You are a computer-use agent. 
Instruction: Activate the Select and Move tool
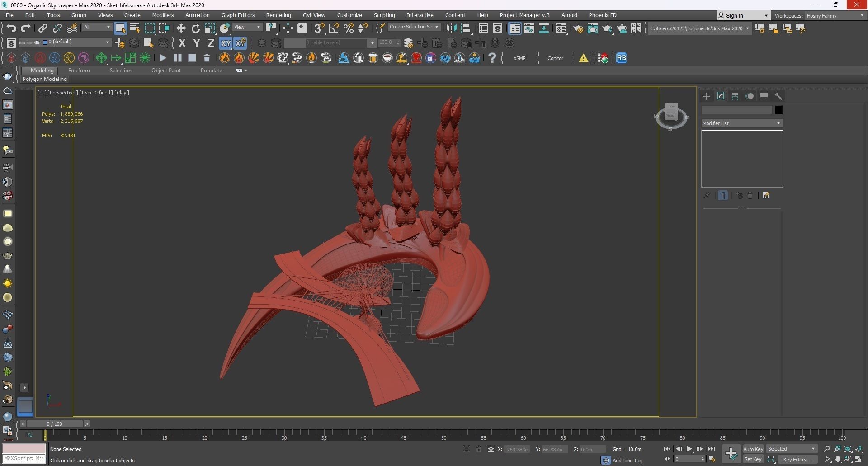tap(181, 28)
